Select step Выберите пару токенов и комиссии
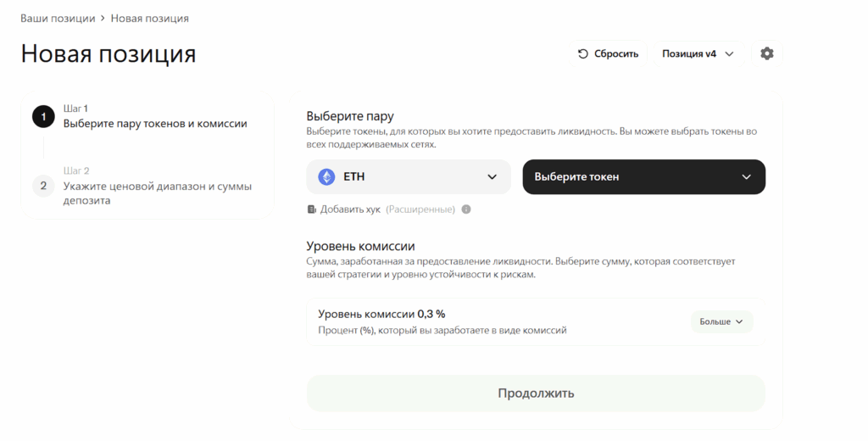The height and width of the screenshot is (441, 868). [155, 124]
